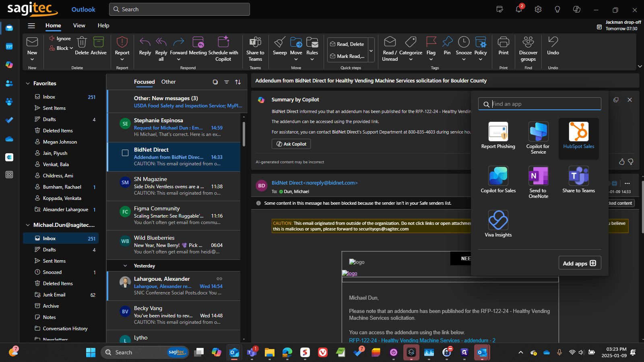This screenshot has height=362, width=644.
Task: Sort messages using the sort arrows
Action: (238, 82)
